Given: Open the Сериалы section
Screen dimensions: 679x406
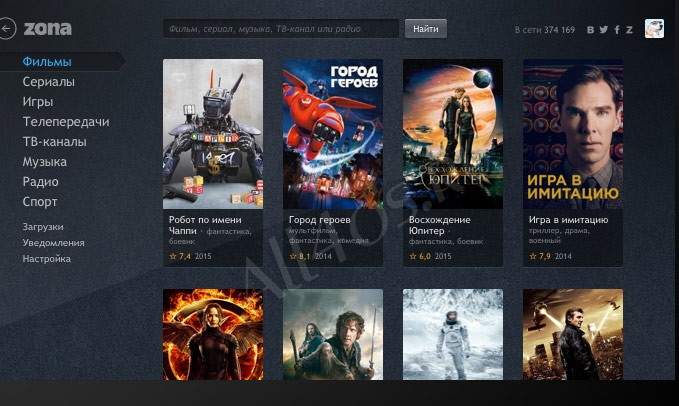Looking at the screenshot, I should pos(48,82).
